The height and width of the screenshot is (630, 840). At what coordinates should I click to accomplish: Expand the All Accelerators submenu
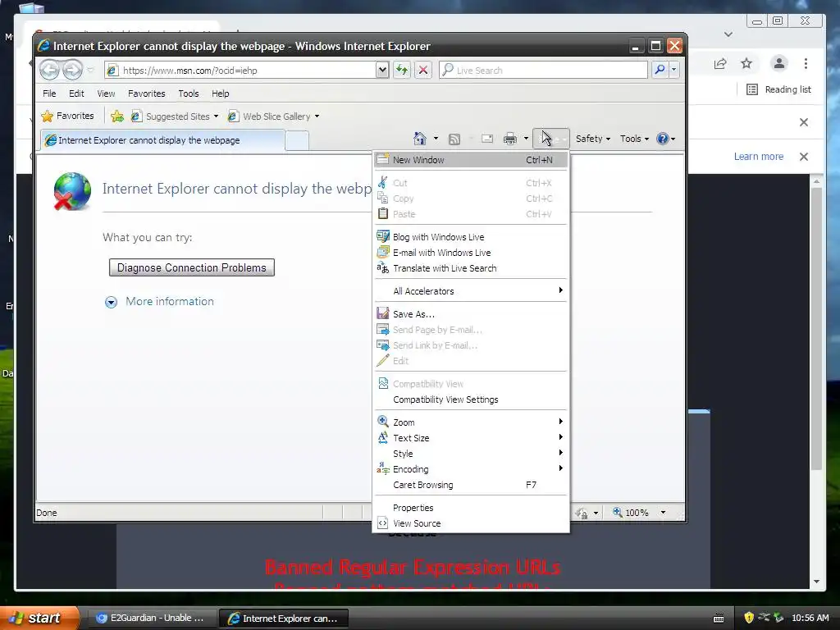[471, 291]
